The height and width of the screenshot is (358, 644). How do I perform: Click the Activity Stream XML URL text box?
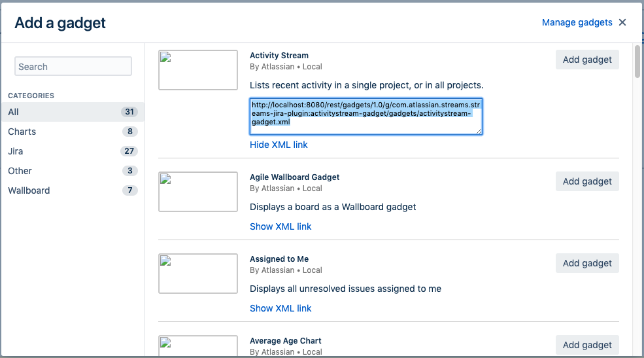(x=366, y=116)
